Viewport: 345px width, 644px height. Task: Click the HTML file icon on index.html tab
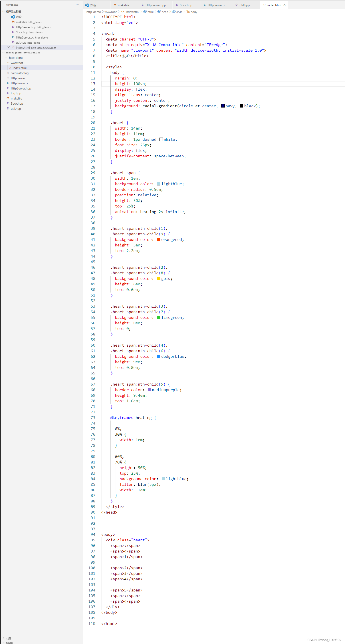click(x=264, y=5)
